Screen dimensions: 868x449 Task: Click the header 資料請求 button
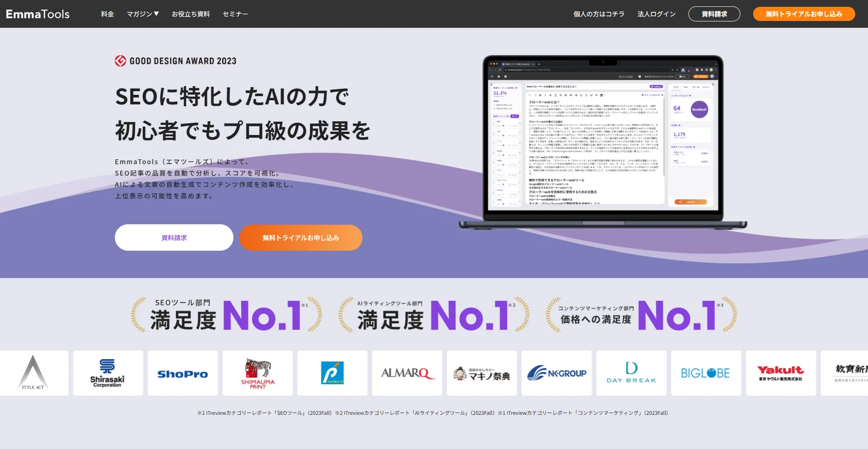pyautogui.click(x=714, y=14)
